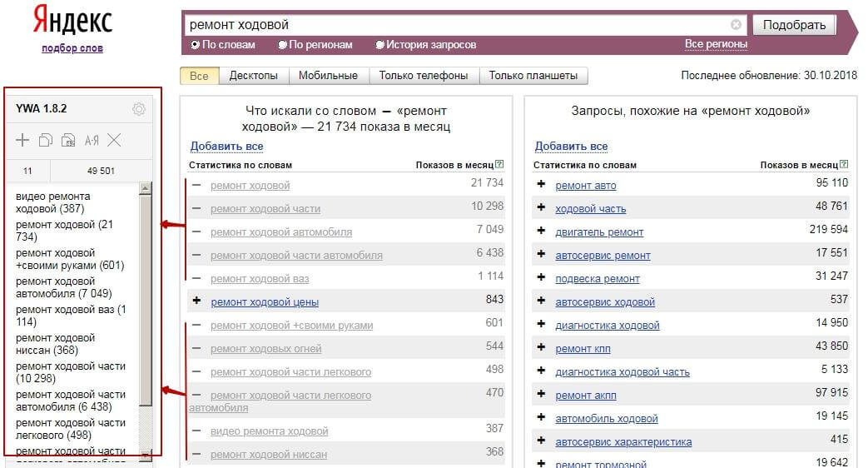This screenshot has height=468, width=868.
Task: Click YWA copy with frequencies icon
Action: pos(68,141)
